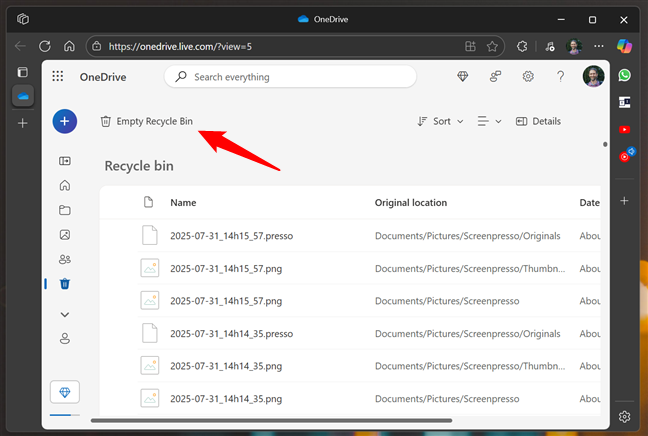Click the file type column header icon
This screenshot has width=648, height=436.
coord(148,202)
